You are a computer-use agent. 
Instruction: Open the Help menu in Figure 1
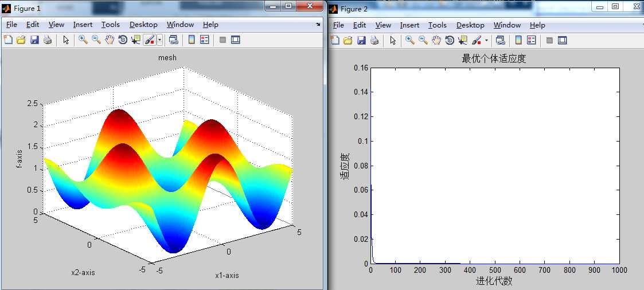tap(210, 25)
